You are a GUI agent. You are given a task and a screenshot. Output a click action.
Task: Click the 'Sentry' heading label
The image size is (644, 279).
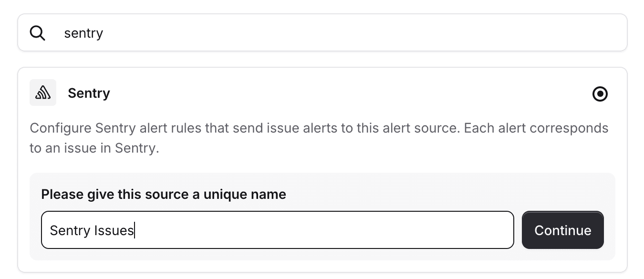(x=89, y=93)
